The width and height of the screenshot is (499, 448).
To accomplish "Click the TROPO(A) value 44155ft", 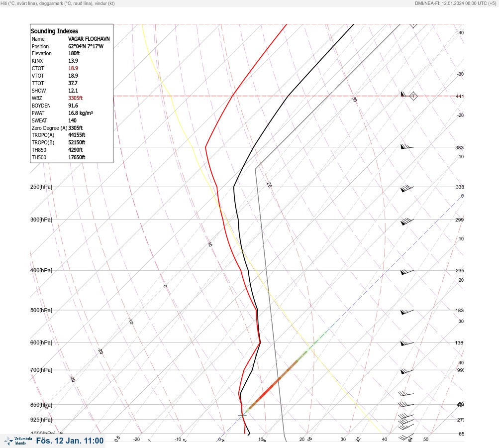I will 77,135.
